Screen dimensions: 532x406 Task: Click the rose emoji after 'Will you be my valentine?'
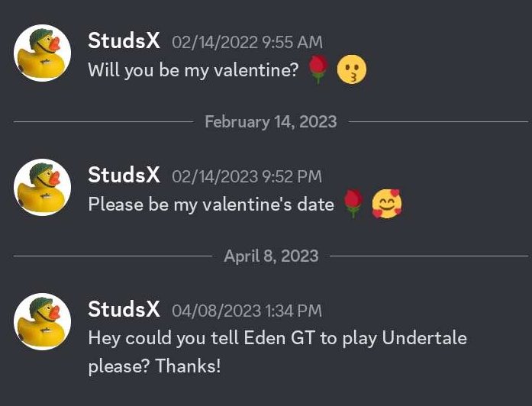[x=318, y=69]
